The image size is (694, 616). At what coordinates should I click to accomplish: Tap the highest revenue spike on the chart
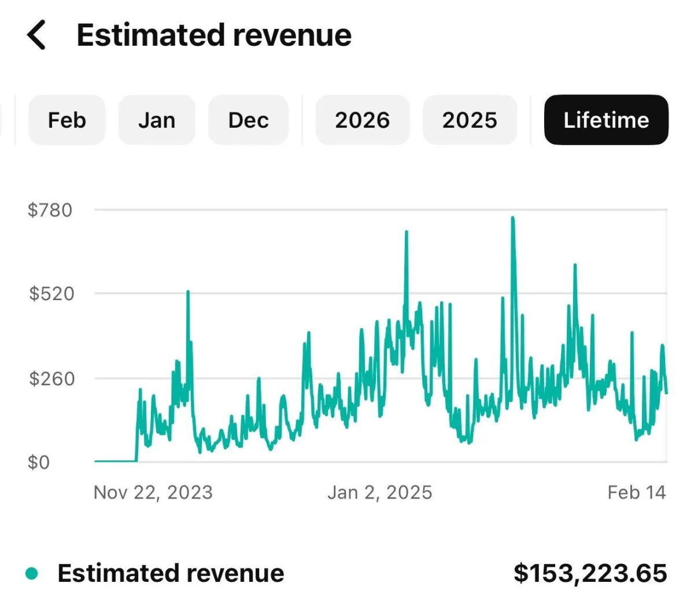click(x=512, y=219)
